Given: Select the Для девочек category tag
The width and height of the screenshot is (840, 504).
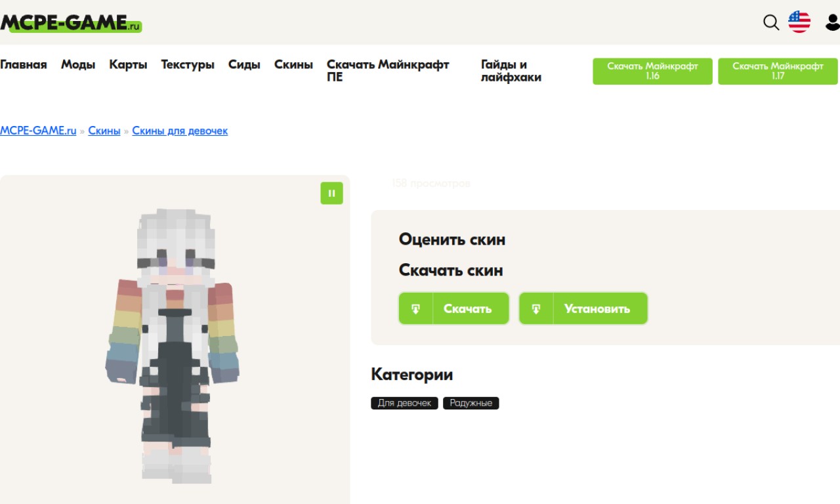Looking at the screenshot, I should (x=404, y=403).
